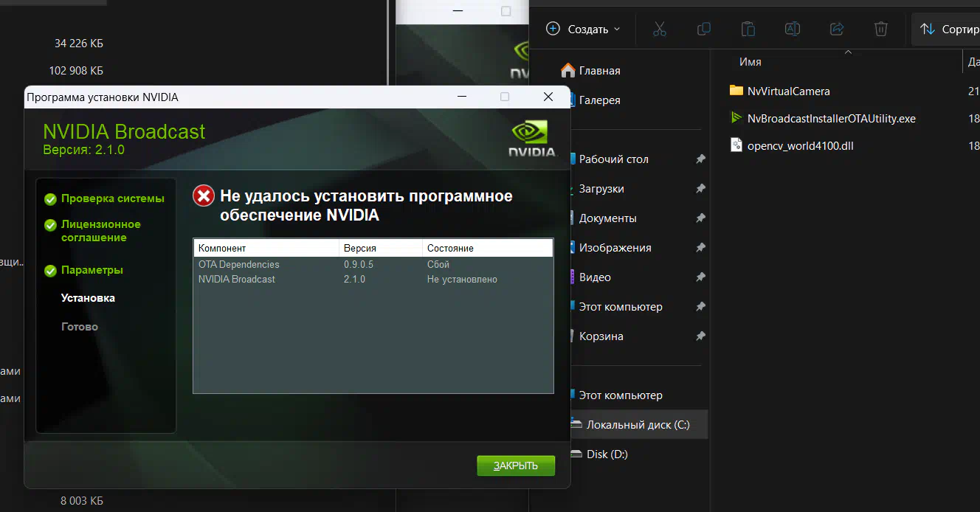Select Локальный диск (C:) drive

pyautogui.click(x=638, y=425)
